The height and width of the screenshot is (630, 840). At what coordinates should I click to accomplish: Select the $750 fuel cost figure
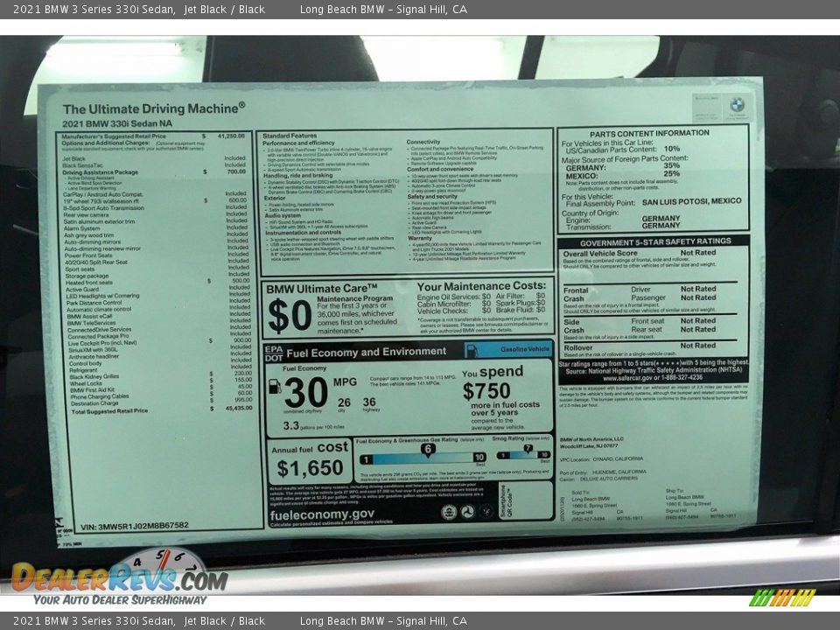click(x=486, y=391)
